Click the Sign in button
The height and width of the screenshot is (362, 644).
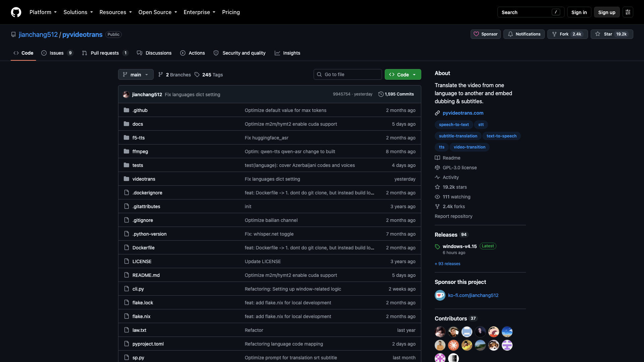click(579, 12)
